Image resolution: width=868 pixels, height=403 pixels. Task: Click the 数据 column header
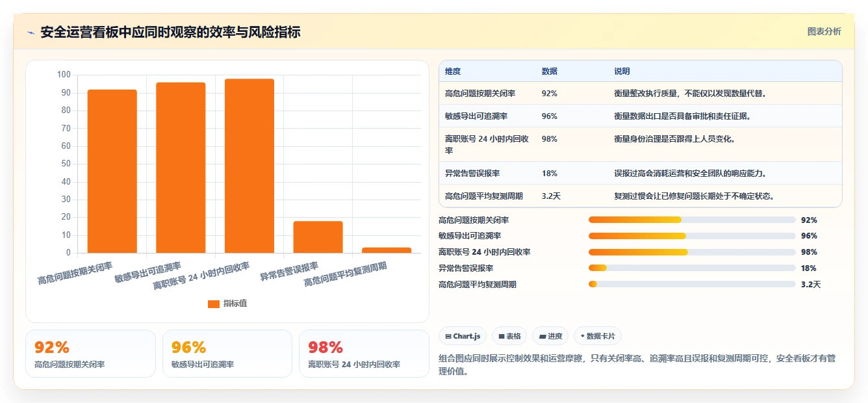549,71
